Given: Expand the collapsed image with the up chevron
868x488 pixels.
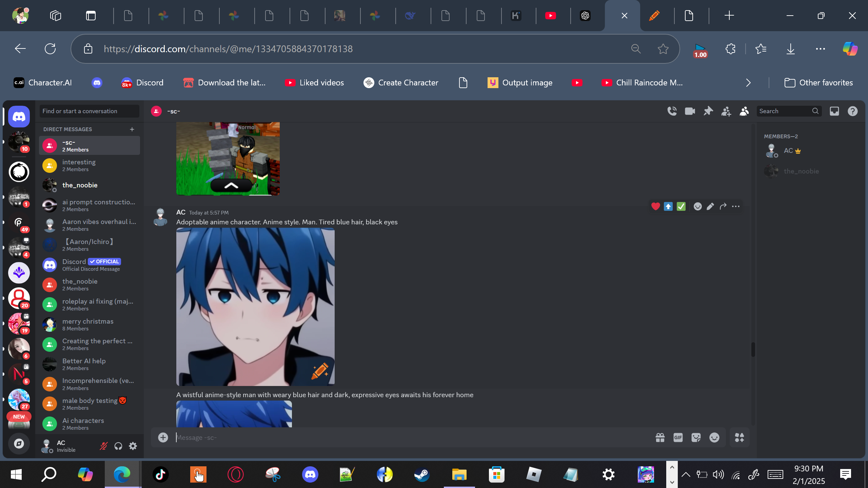Looking at the screenshot, I should pyautogui.click(x=231, y=185).
